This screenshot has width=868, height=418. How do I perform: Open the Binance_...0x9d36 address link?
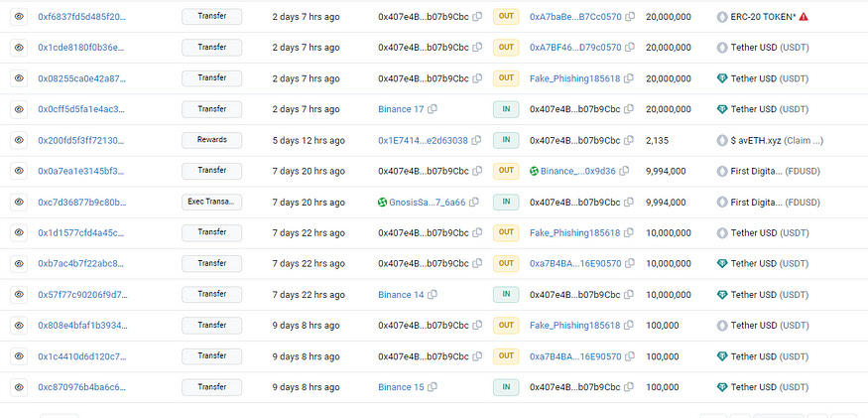578,171
